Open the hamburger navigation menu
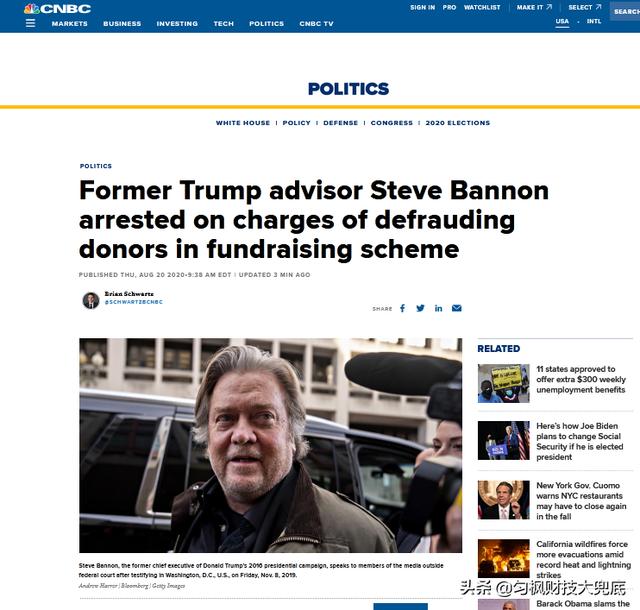Screen dimensions: 640x610 click(x=30, y=23)
